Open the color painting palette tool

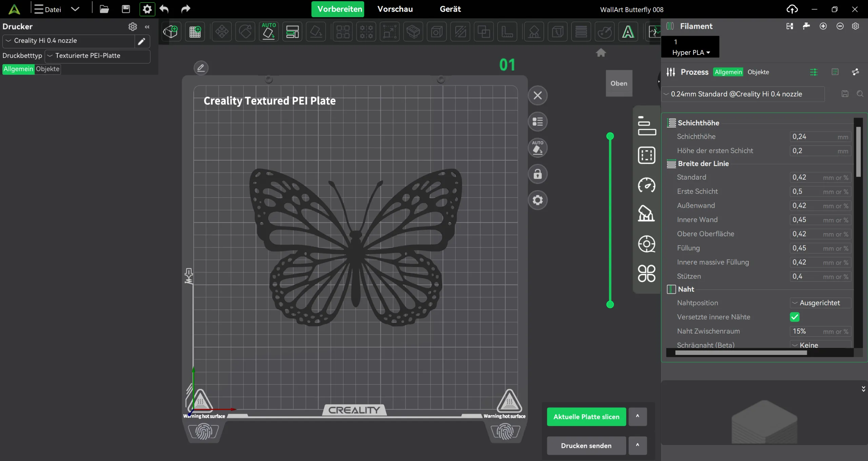coord(605,32)
